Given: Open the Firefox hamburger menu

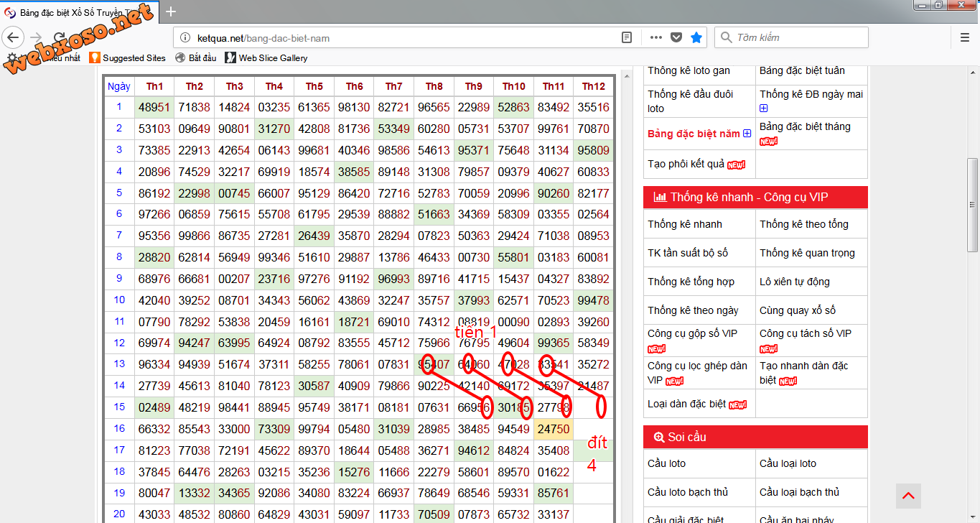Looking at the screenshot, I should [x=965, y=37].
